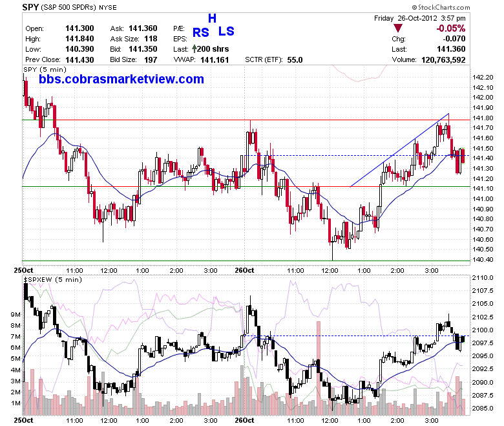Click the SCTR (ETF) value 55.0

(x=295, y=60)
